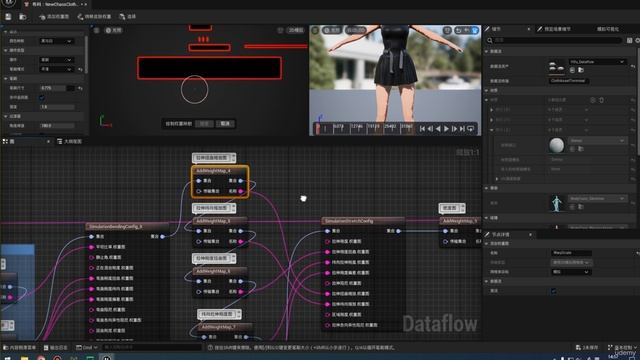The width and height of the screenshot is (640, 360).
Task: Open Output Log from status bar
Action: [55, 348]
